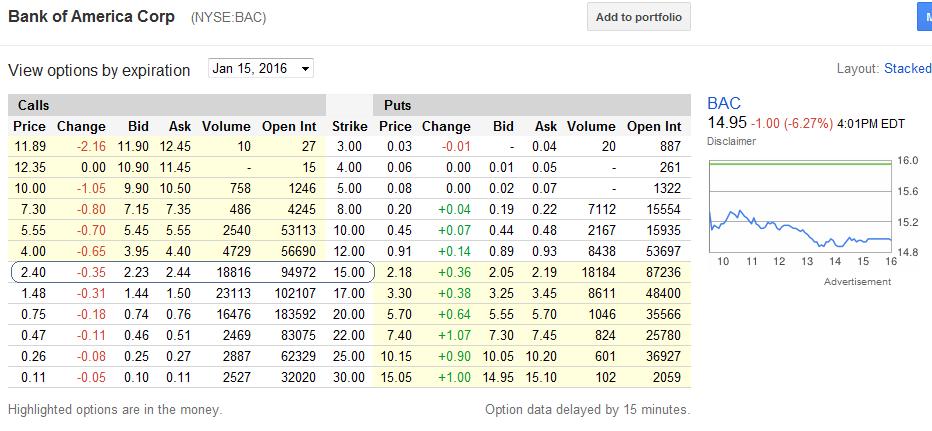Click put open interest 15554
This screenshot has height=431, width=932.
pyautogui.click(x=662, y=209)
